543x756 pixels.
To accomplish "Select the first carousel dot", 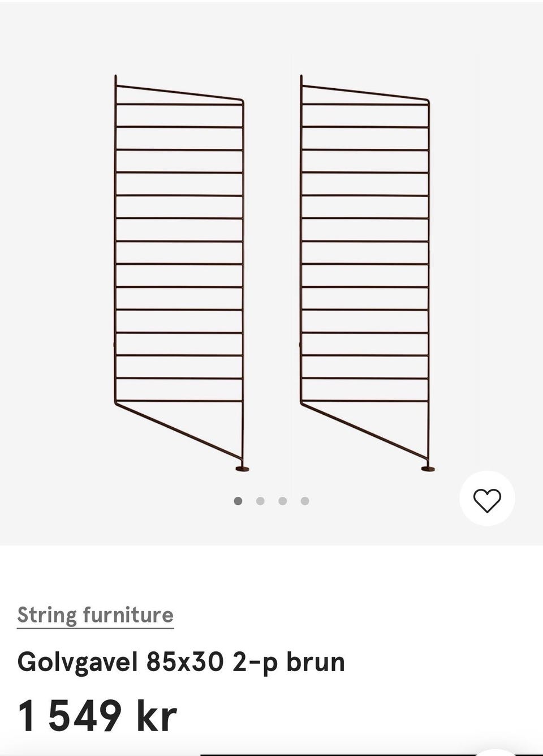I will [x=238, y=501].
